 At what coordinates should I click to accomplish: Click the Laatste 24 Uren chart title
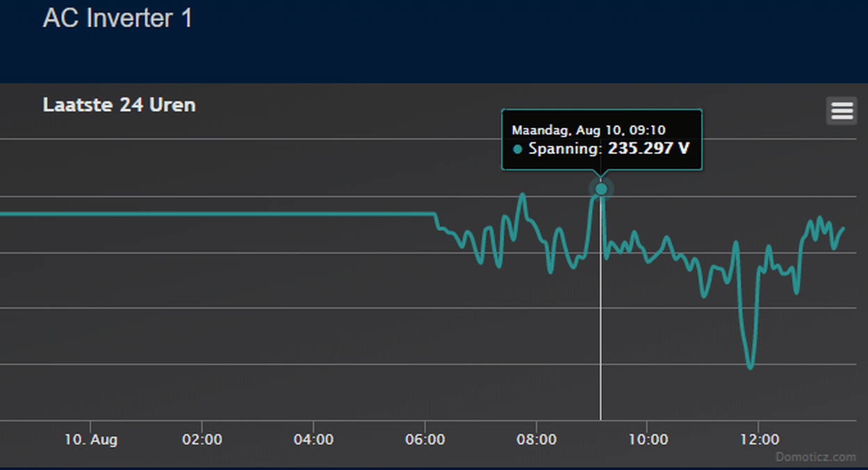120,106
